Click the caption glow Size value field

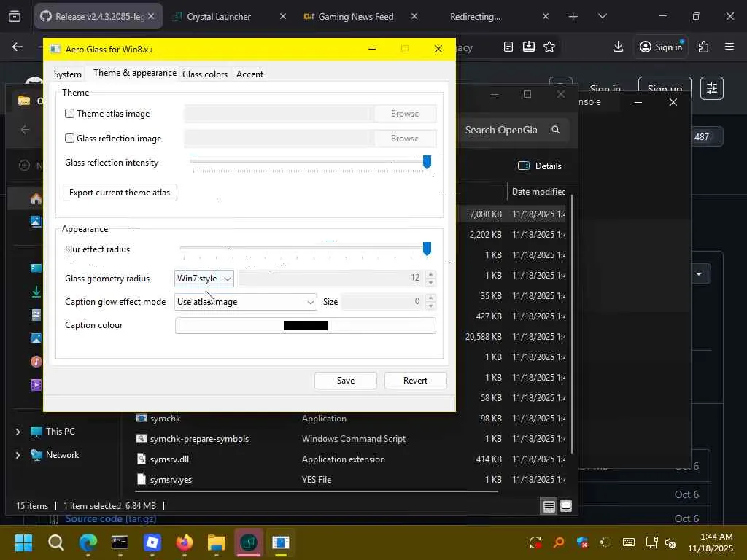click(382, 301)
